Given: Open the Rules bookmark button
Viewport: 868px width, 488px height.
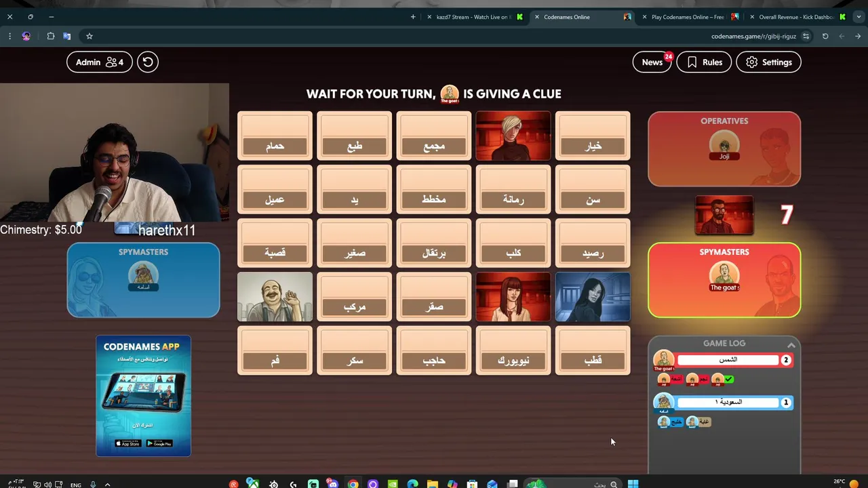Looking at the screenshot, I should [704, 62].
